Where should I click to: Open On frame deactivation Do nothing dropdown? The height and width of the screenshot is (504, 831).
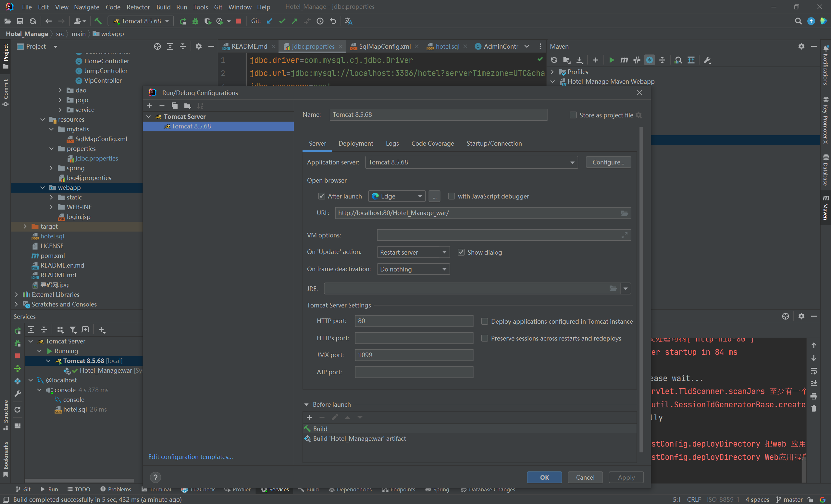click(x=413, y=269)
